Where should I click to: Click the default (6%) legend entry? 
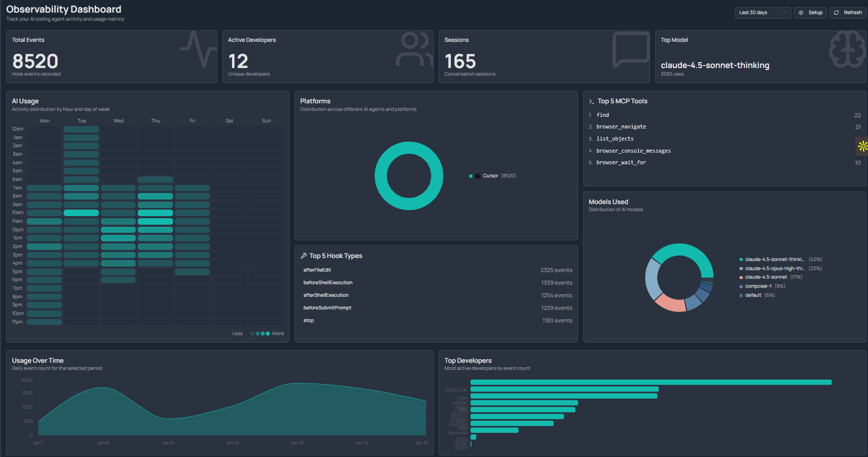pyautogui.click(x=757, y=295)
